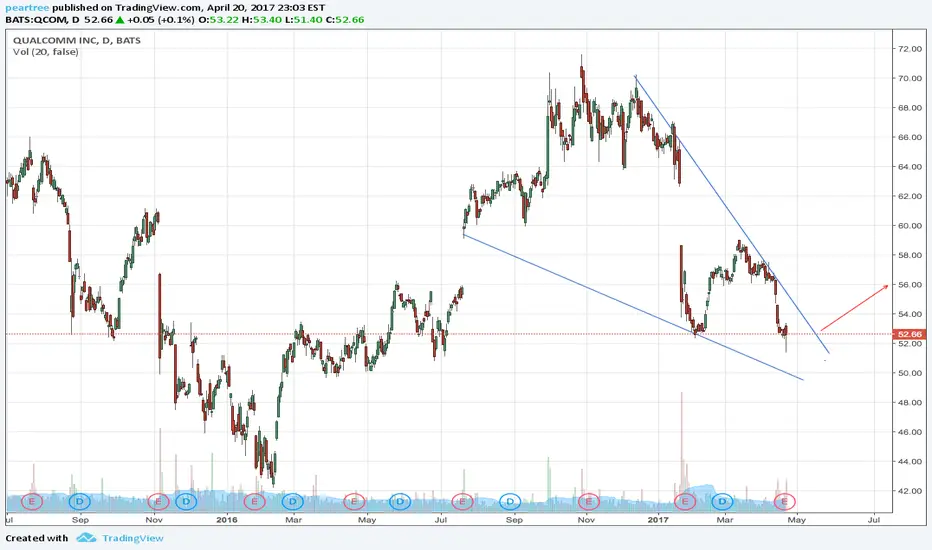This screenshot has height=550, width=932.
Task: Click the C:52.66 close value
Action: coord(345,20)
